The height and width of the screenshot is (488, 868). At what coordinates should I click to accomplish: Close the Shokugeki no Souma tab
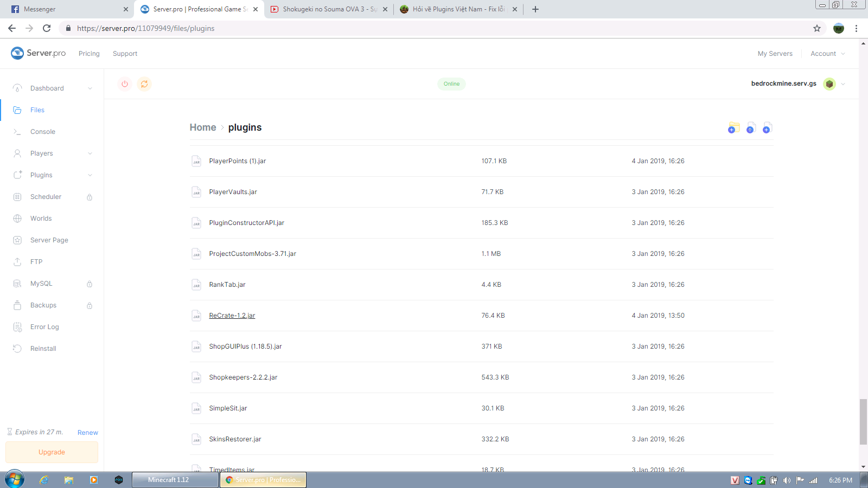[x=385, y=9]
